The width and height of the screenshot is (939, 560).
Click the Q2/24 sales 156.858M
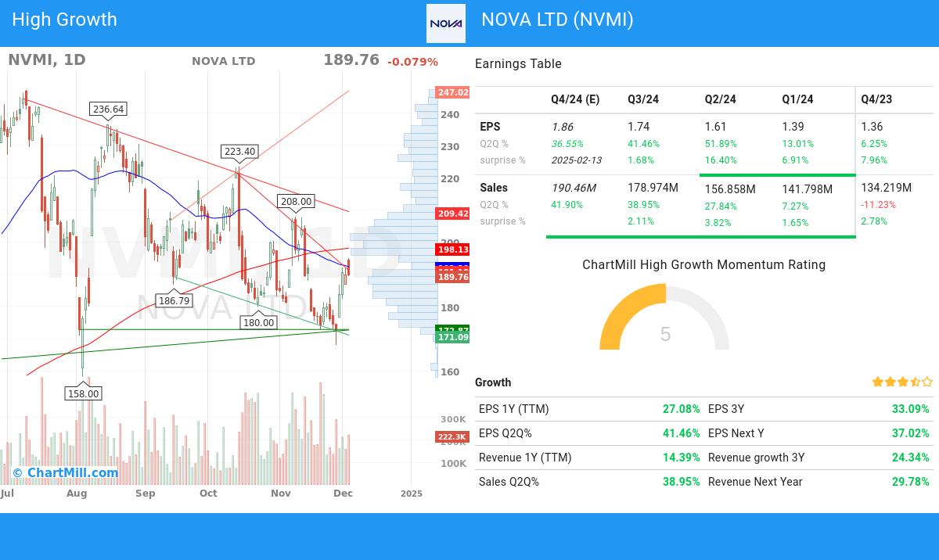730,189
